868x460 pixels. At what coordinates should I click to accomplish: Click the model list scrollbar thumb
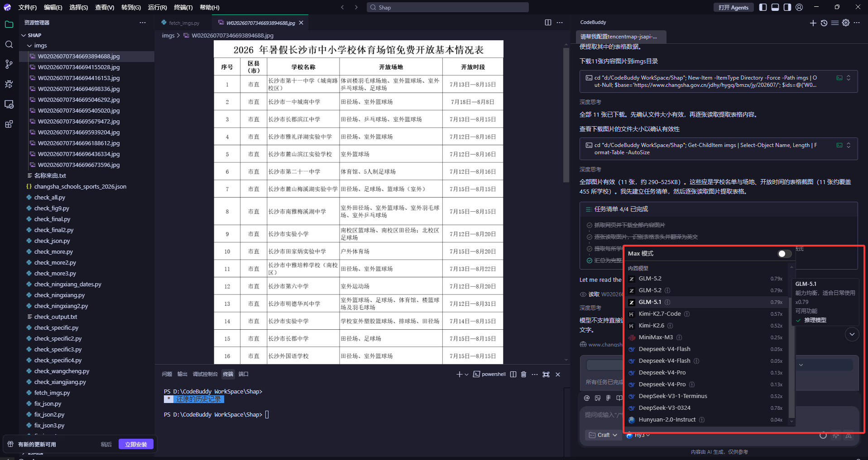point(791,358)
